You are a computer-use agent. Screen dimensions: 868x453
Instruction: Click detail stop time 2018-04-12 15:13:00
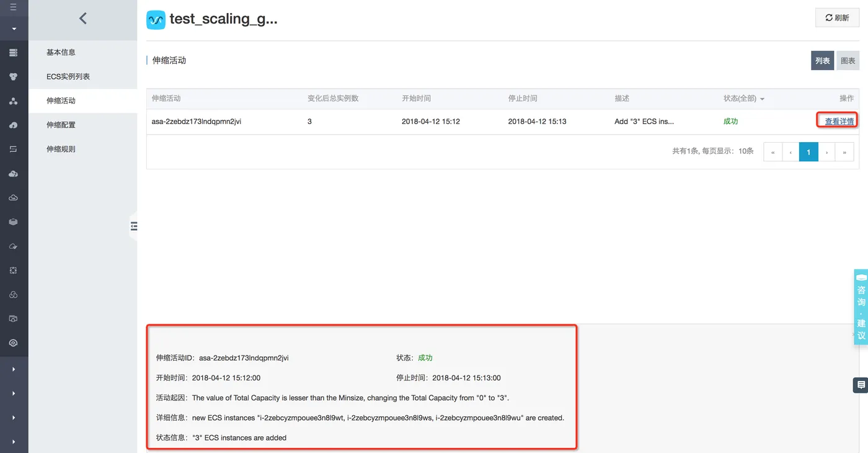pos(466,378)
